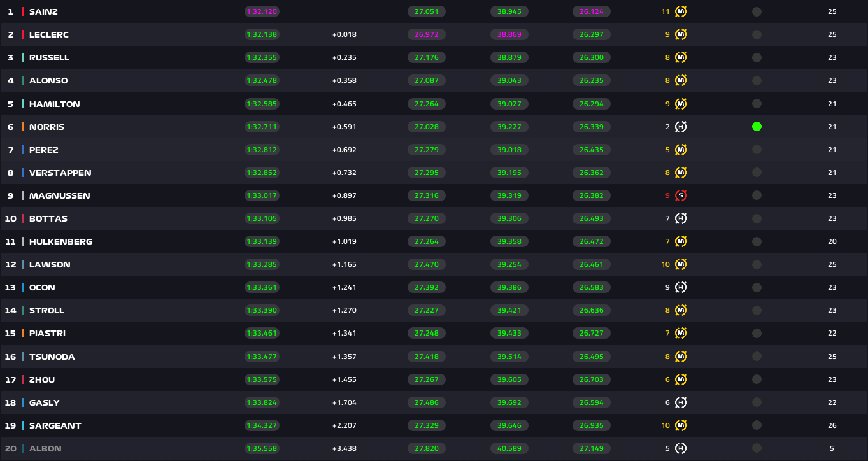868x461 pixels.
Task: Click gap value +0.018
Action: [x=345, y=34]
